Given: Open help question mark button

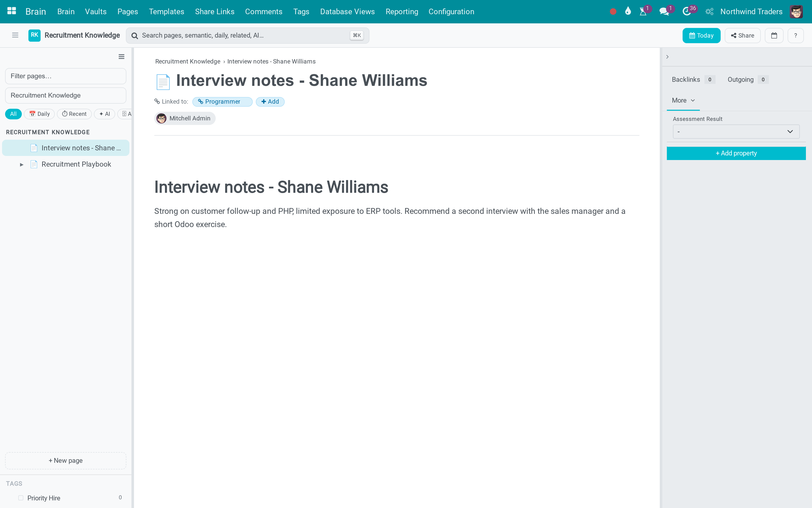Looking at the screenshot, I should click(795, 36).
